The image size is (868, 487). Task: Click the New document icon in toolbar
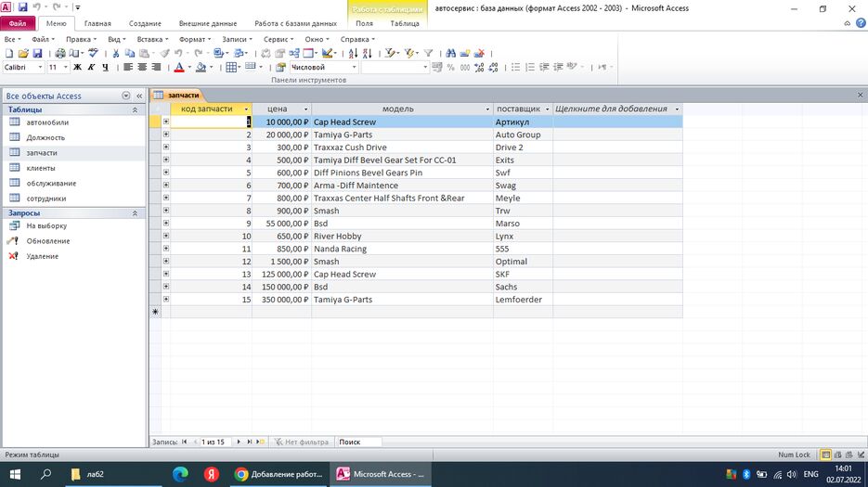[x=9, y=53]
